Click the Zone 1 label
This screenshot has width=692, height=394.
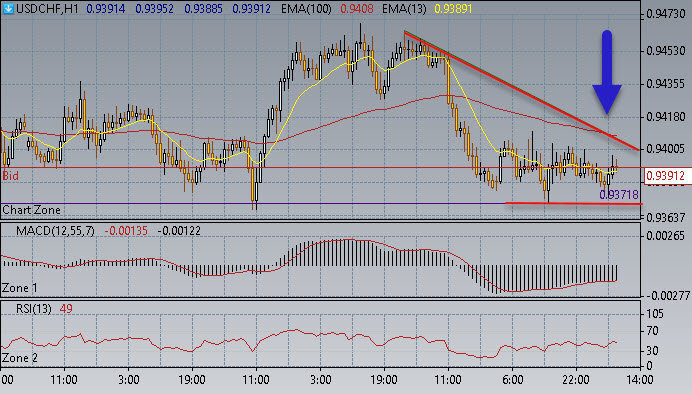pyautogui.click(x=20, y=288)
